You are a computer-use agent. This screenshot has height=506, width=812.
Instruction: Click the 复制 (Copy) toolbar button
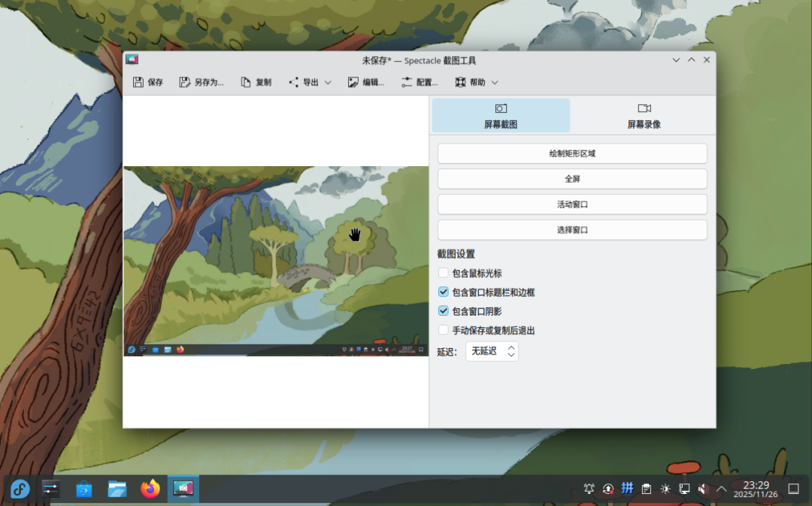(x=256, y=83)
